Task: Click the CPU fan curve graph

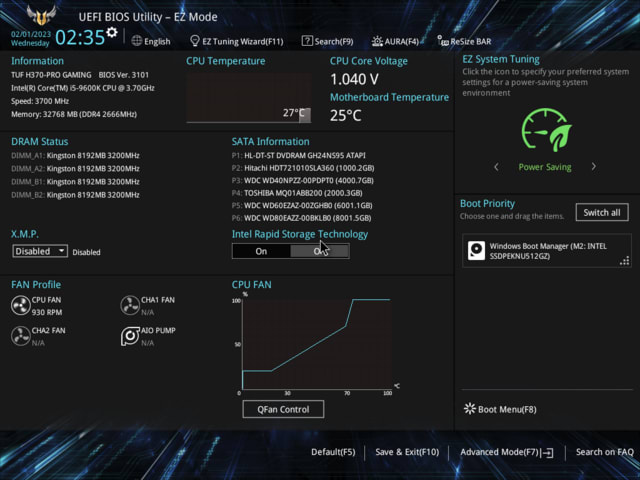Action: [x=317, y=344]
